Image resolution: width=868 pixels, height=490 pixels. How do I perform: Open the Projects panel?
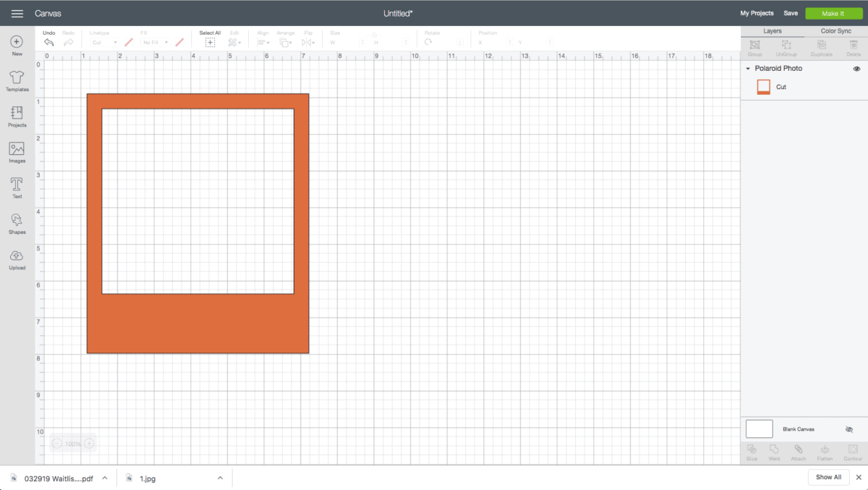(17, 114)
